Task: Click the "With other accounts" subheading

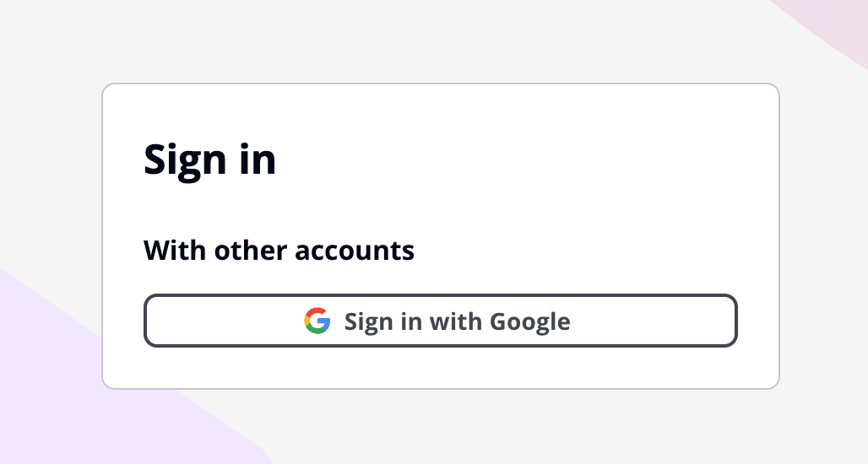Action: [x=279, y=251]
